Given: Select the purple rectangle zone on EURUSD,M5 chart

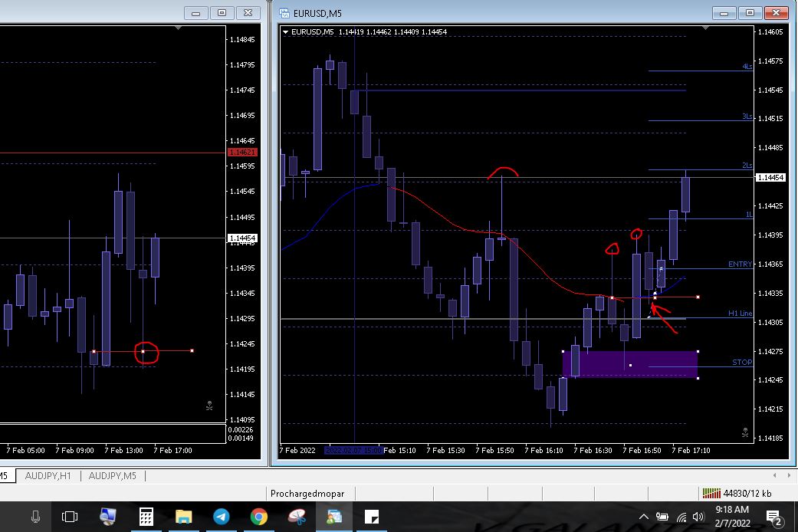Looking at the screenshot, I should pos(630,365).
